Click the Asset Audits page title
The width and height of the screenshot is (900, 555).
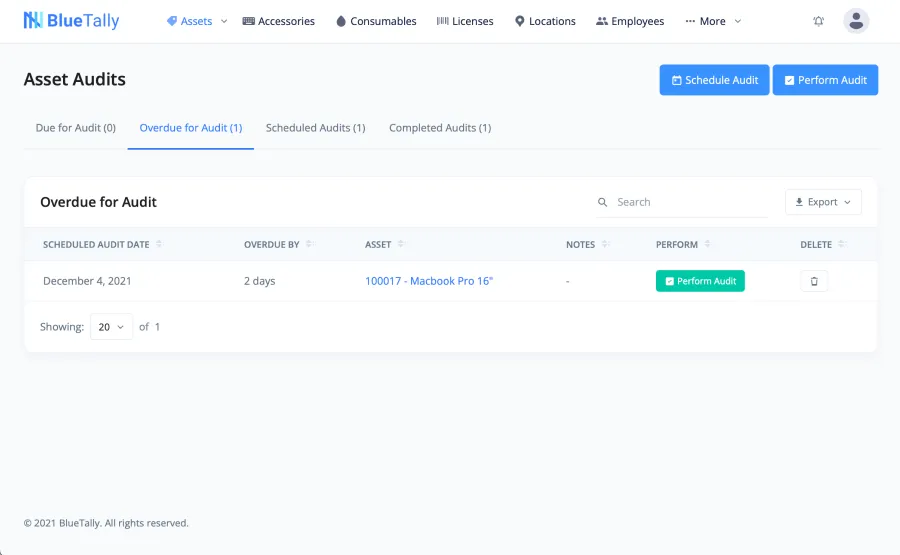(x=75, y=79)
